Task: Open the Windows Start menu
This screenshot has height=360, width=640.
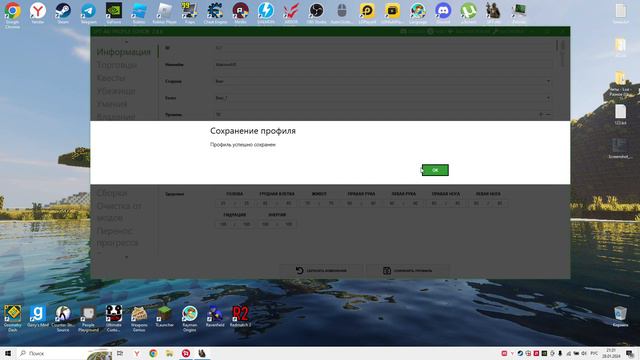Action: click(8, 353)
